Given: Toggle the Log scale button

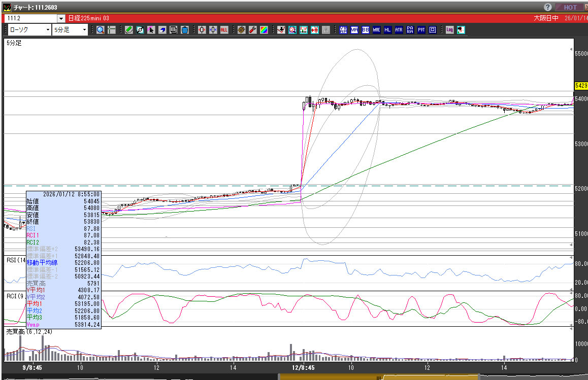Looking at the screenshot, I should 449,30.
